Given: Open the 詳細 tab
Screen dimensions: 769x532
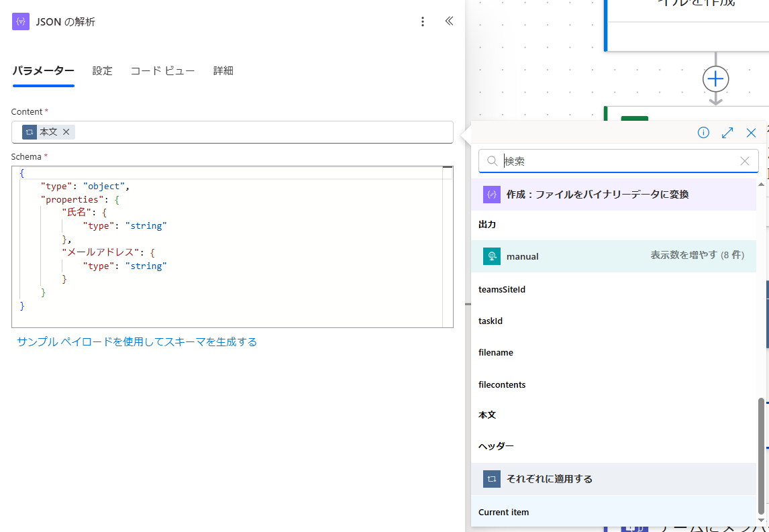Looking at the screenshot, I should [223, 70].
